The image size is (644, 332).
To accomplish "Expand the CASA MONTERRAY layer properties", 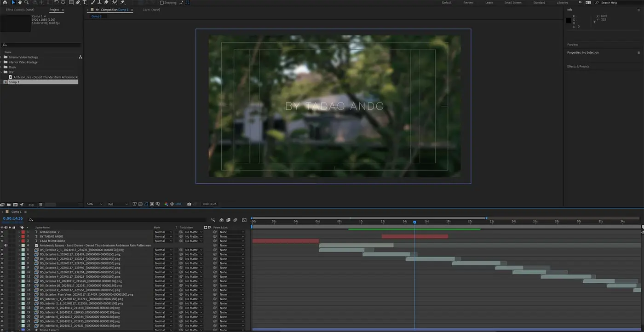I will pyautogui.click(x=19, y=241).
